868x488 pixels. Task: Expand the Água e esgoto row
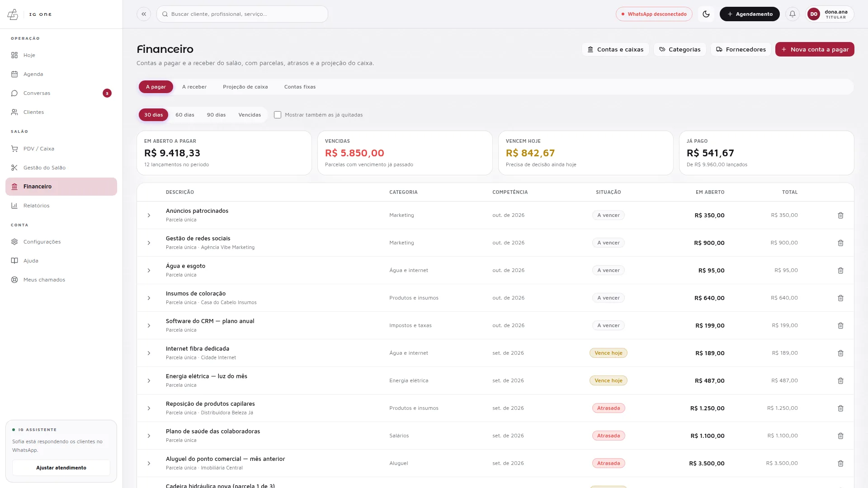tap(149, 271)
